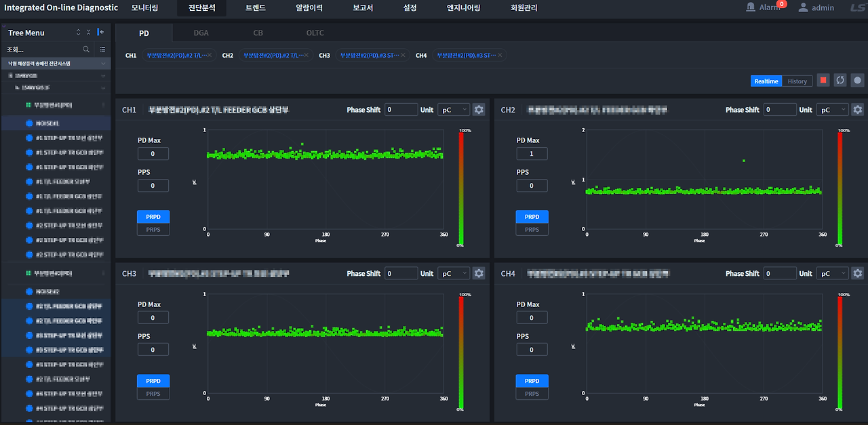
Task: Select PRPS view for CH4
Action: pos(532,394)
